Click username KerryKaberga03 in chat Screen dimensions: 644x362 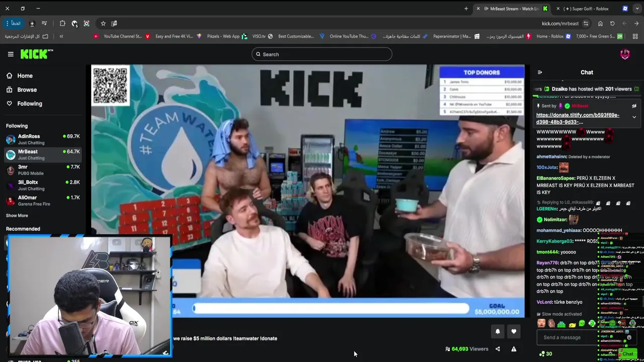[554, 241]
